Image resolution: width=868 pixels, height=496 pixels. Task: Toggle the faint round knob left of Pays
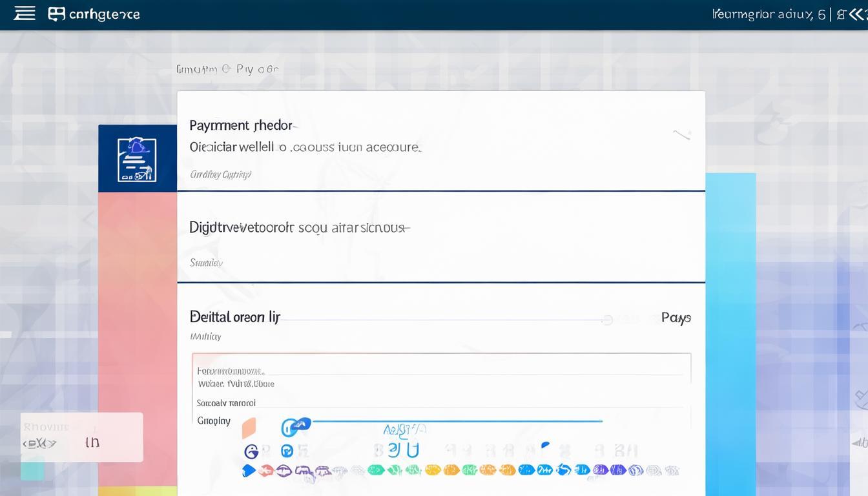607,319
